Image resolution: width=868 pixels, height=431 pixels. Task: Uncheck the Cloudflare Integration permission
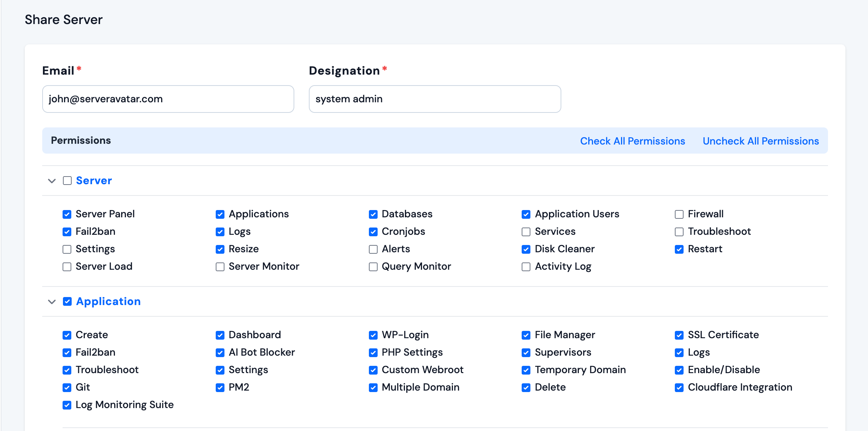(x=679, y=388)
